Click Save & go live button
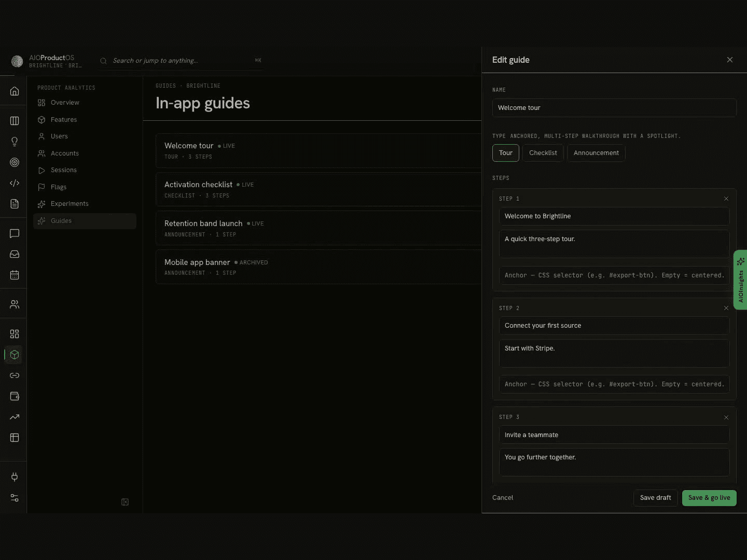747x560 pixels. [x=709, y=498]
